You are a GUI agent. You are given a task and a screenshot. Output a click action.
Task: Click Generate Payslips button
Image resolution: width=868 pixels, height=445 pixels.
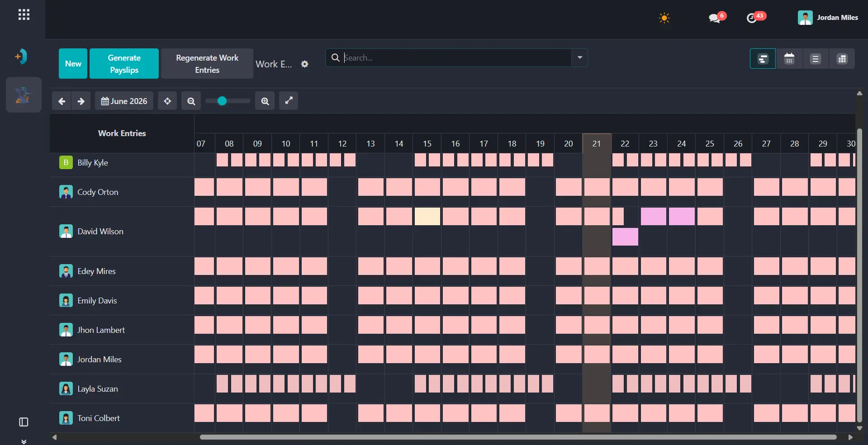click(x=124, y=64)
